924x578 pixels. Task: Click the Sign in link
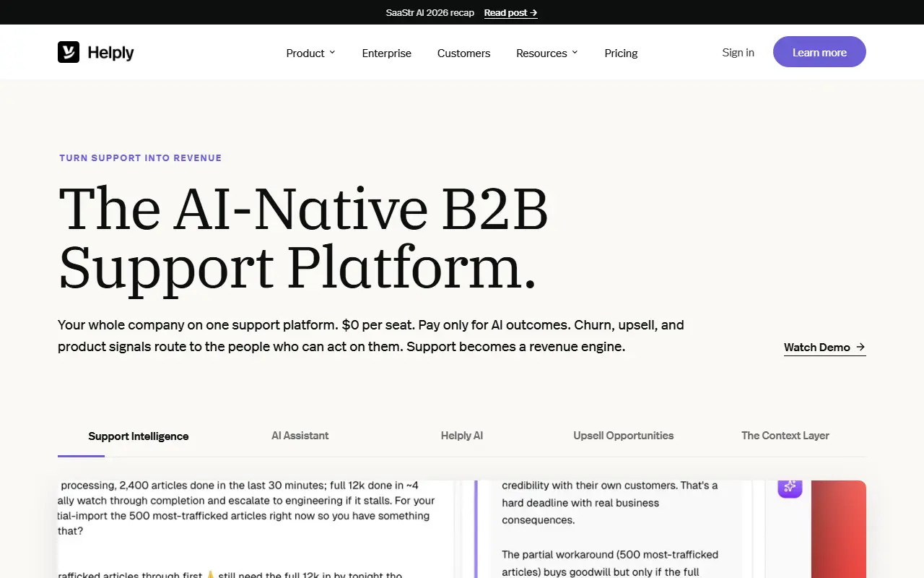click(738, 52)
